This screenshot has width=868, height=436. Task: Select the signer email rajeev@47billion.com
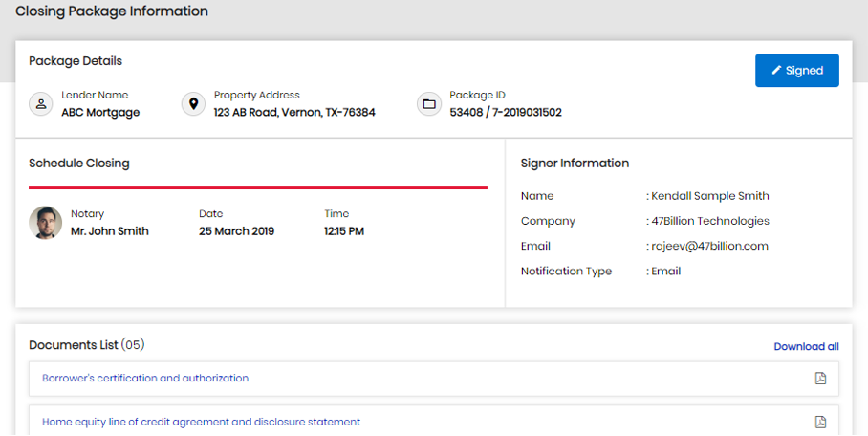[x=709, y=246]
